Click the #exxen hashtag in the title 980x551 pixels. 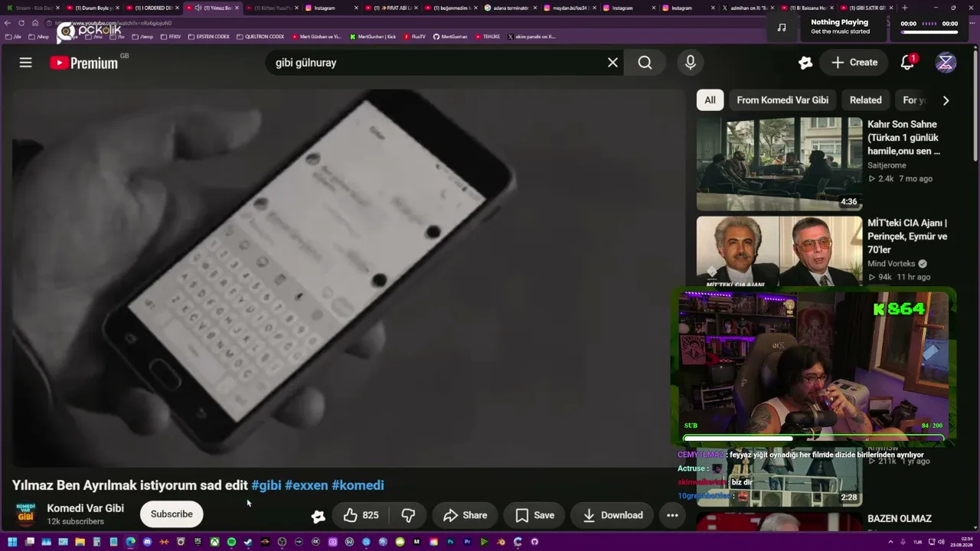coord(306,485)
